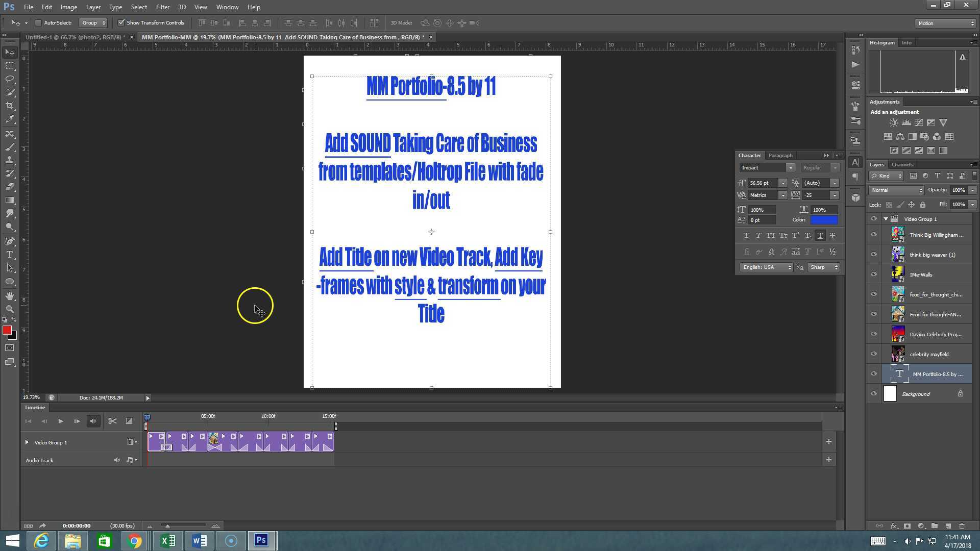
Task: Hide the Background layer visibility eye
Action: coord(873,394)
